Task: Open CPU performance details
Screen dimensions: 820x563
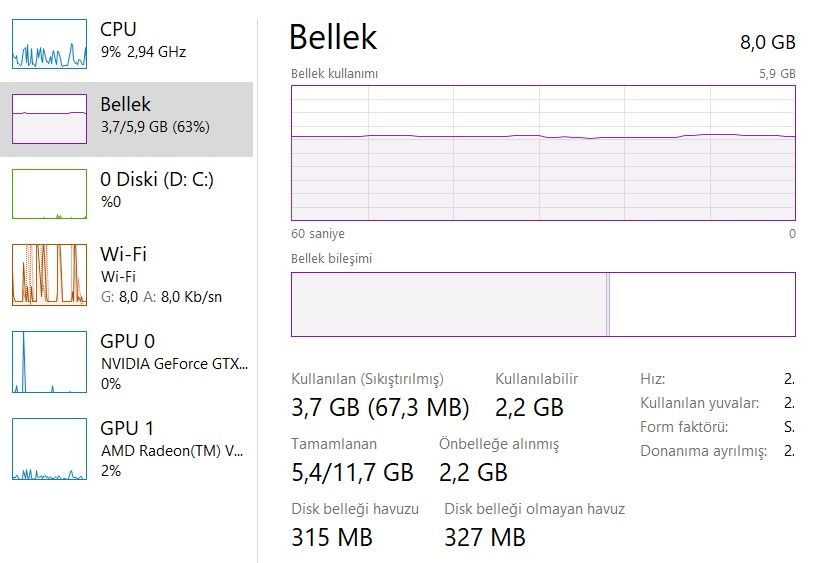Action: 143,40
